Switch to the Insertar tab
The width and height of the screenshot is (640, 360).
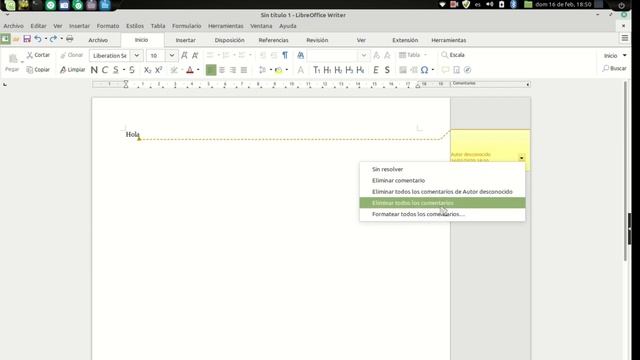pos(185,40)
